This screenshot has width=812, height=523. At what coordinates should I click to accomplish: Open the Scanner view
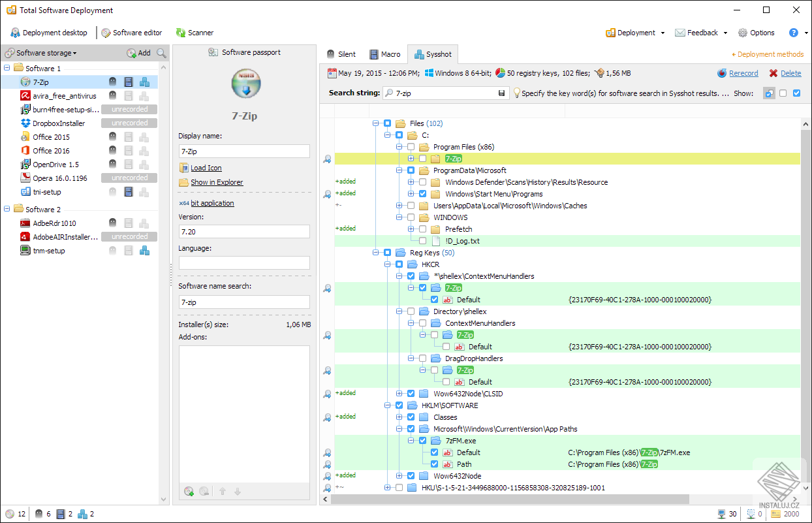tap(195, 33)
